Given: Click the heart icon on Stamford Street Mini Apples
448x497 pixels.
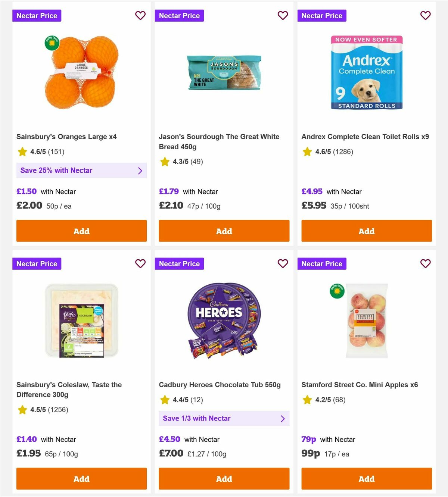Looking at the screenshot, I should tap(425, 263).
